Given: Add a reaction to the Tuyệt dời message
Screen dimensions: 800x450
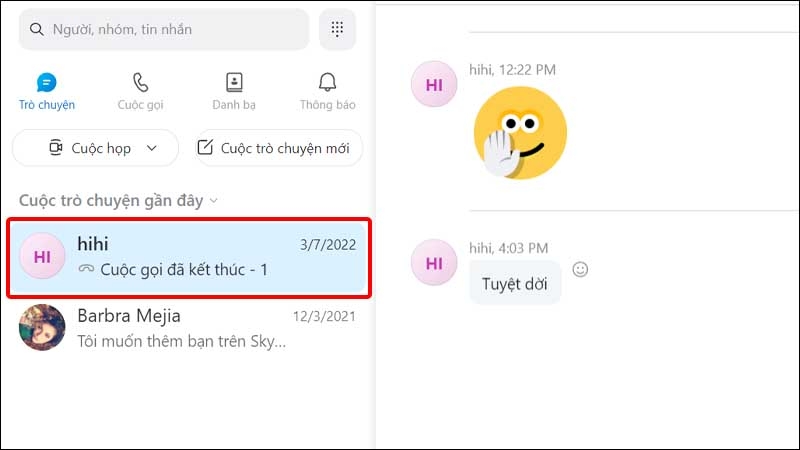Looking at the screenshot, I should coord(580,269).
